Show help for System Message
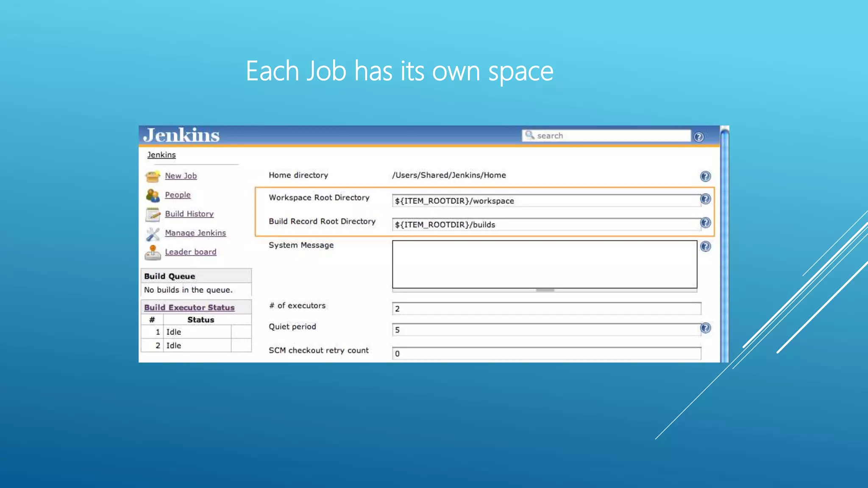The width and height of the screenshot is (868, 488). tap(705, 246)
